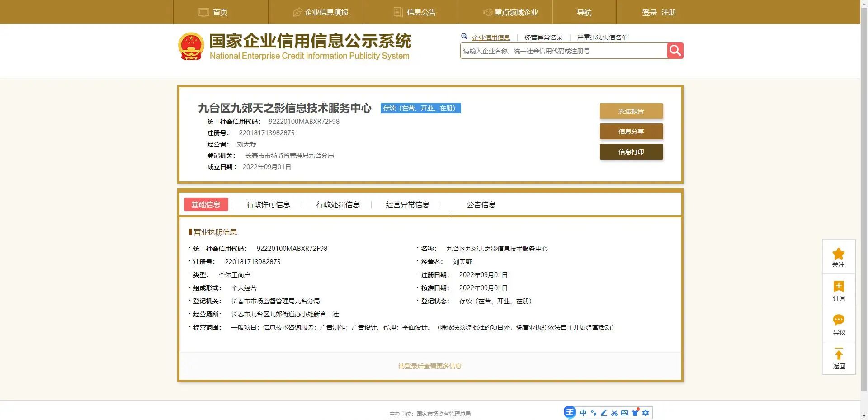Viewport: 868px width, 420px height.
Task: Click the 关注 star icon
Action: point(839,254)
